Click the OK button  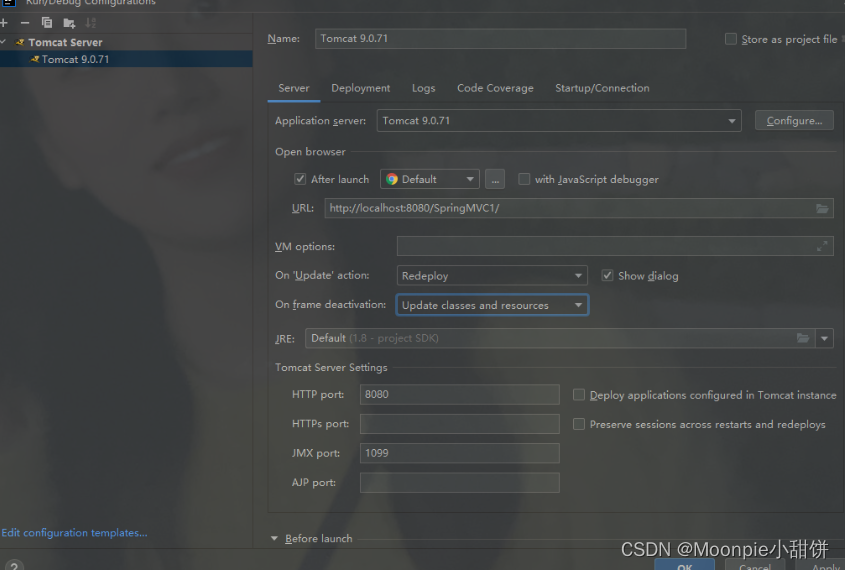coord(684,565)
